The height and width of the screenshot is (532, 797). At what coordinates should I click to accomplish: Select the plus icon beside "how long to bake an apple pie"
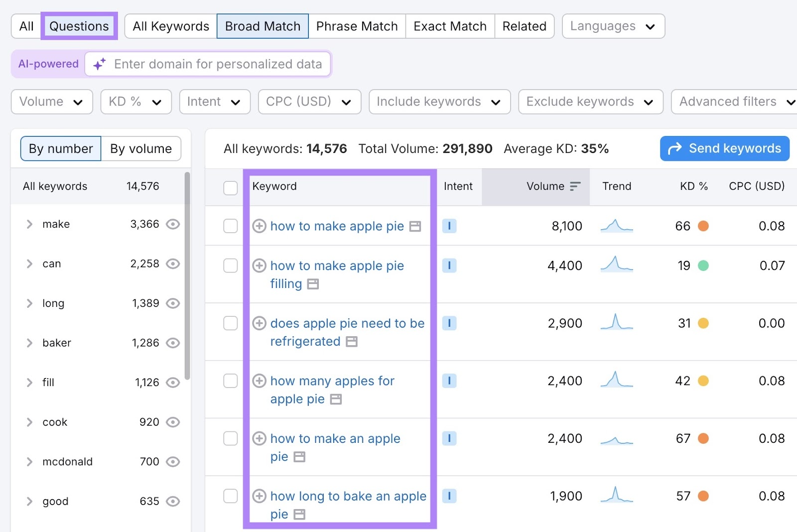(x=259, y=496)
